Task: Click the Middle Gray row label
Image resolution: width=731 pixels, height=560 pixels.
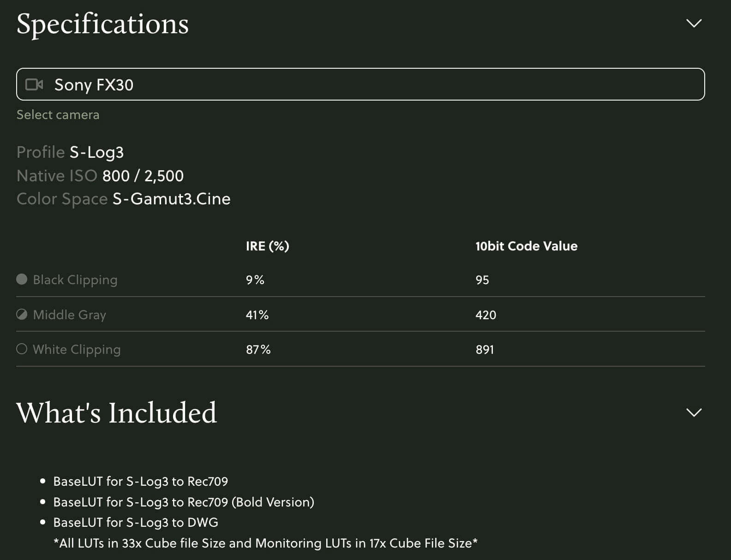Action: pyautogui.click(x=70, y=315)
